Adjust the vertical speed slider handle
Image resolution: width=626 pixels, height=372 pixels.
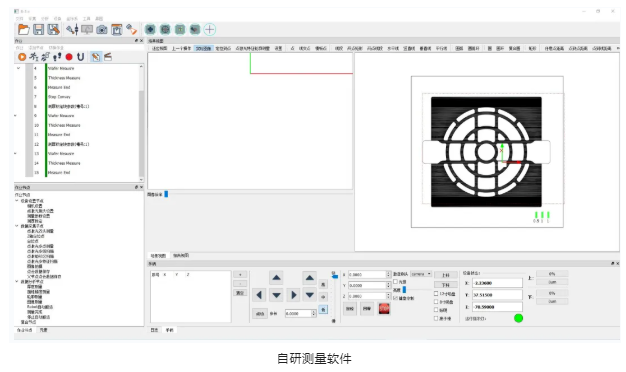pos(335,276)
